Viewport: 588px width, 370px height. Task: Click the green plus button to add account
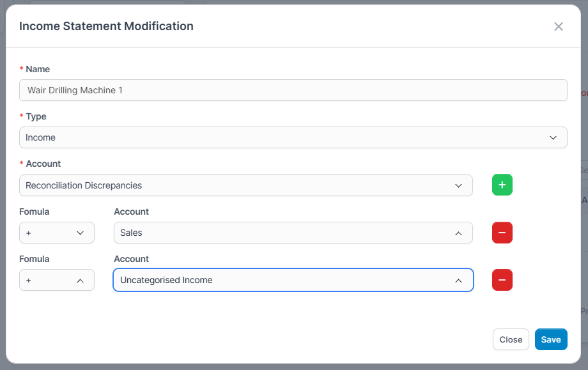tap(502, 185)
